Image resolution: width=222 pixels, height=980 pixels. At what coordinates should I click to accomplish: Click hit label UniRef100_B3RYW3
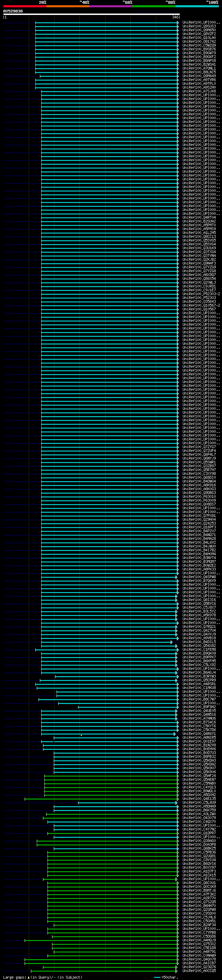pyautogui.click(x=199, y=677)
